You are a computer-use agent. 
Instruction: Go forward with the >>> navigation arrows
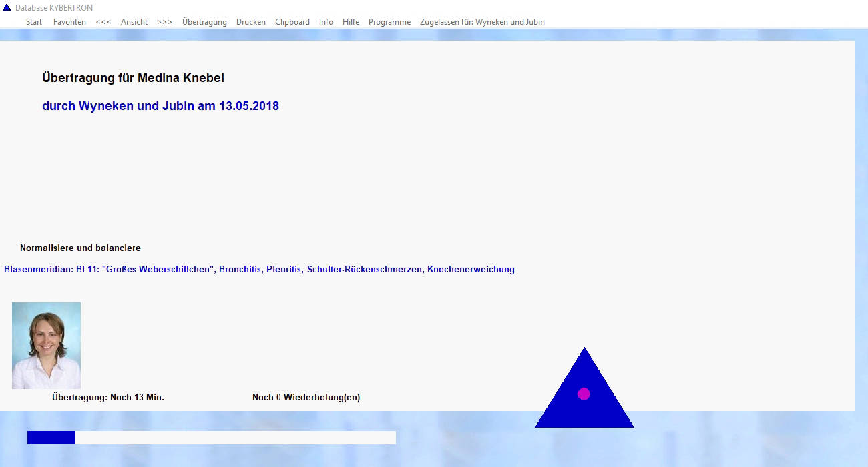pyautogui.click(x=164, y=22)
